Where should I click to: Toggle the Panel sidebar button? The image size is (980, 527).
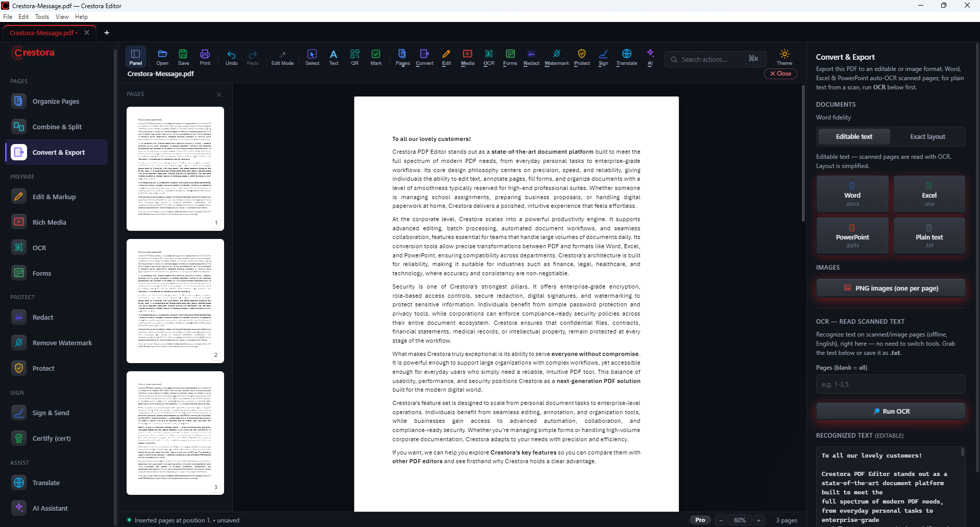[x=136, y=57]
